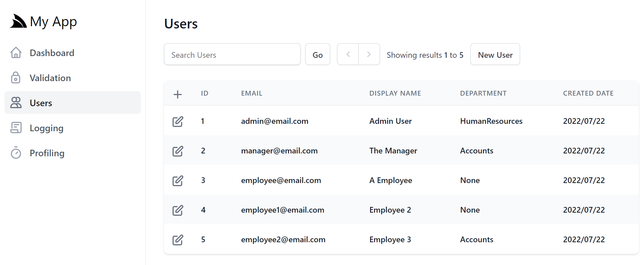
Task: Click the New User button
Action: coord(495,54)
